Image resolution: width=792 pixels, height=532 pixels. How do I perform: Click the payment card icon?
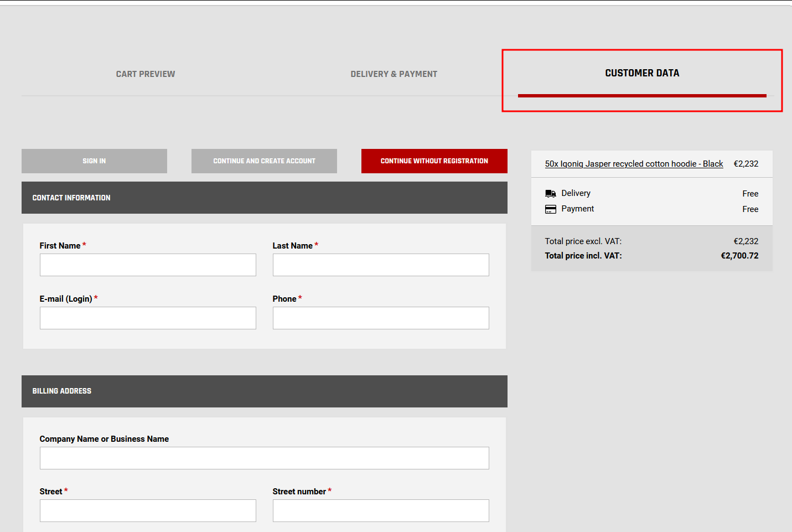click(x=550, y=209)
